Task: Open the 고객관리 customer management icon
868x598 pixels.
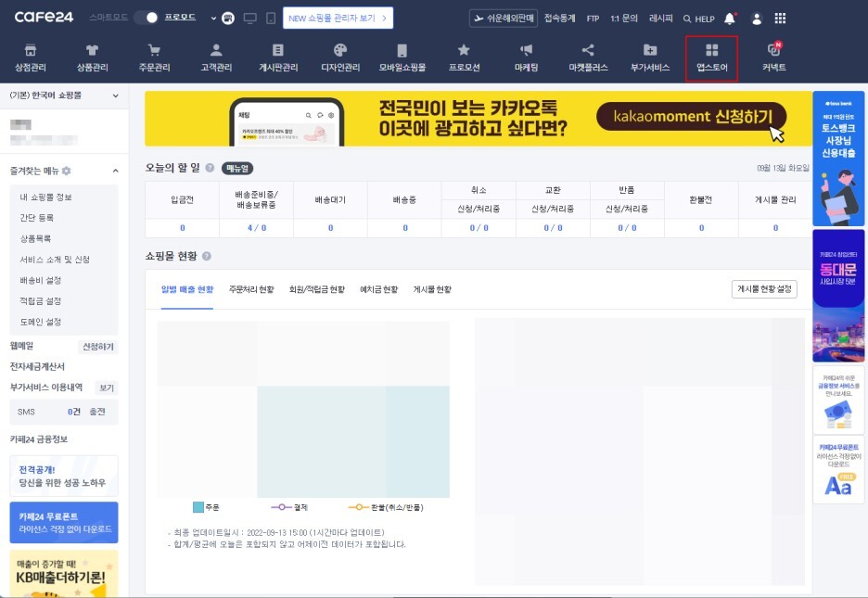Action: [x=216, y=51]
